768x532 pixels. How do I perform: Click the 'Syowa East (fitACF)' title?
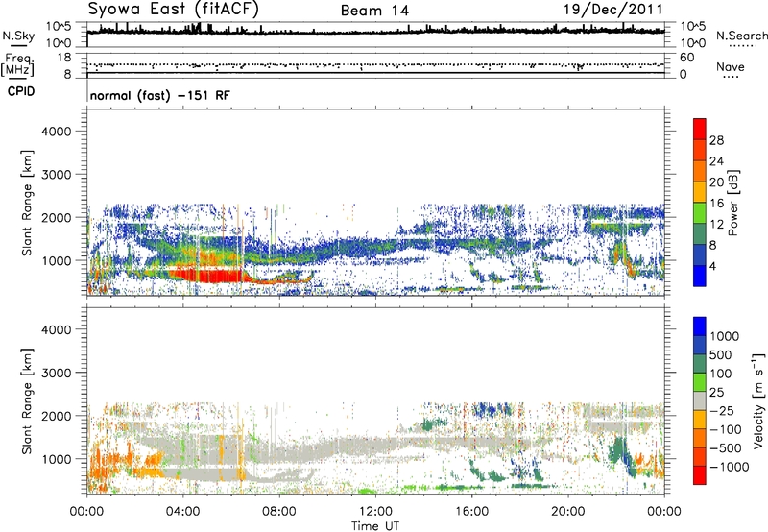pos(174,9)
